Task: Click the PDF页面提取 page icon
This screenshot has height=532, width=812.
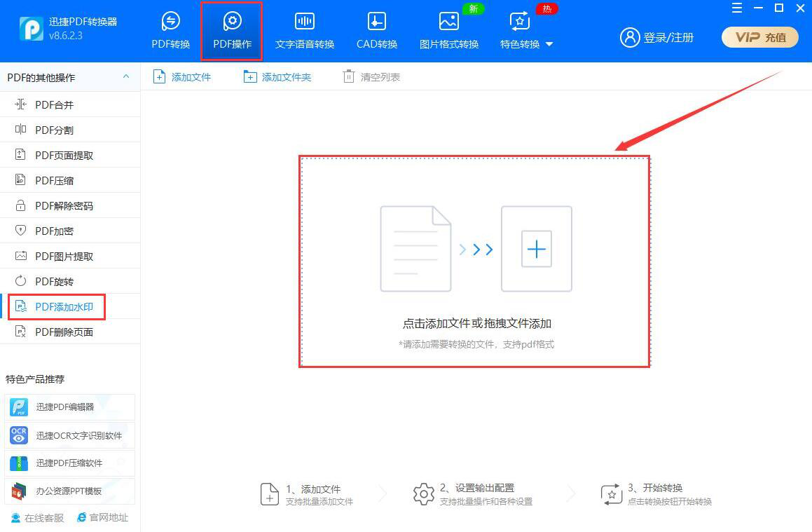Action: (x=21, y=154)
